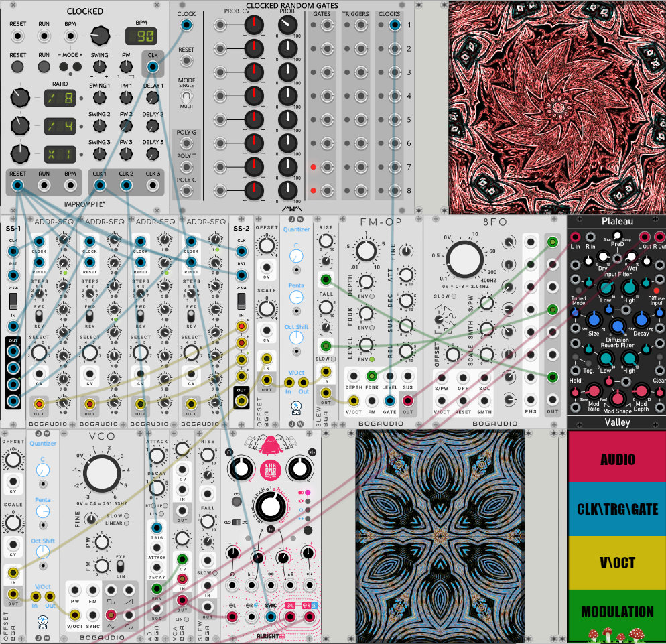This screenshot has width=666, height=644.
Task: Click the third ratio display on Clocked
Action: click(x=59, y=152)
